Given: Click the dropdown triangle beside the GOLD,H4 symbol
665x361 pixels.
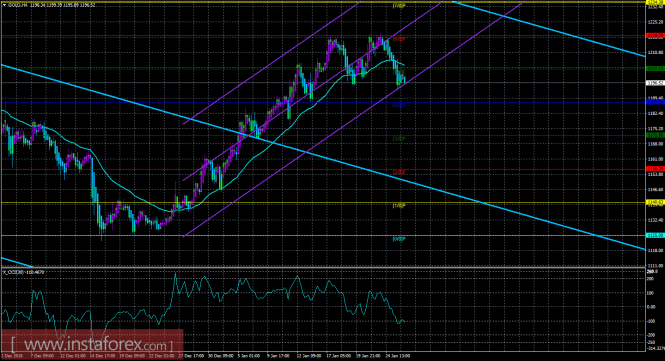Looking at the screenshot, I should click(4, 5).
